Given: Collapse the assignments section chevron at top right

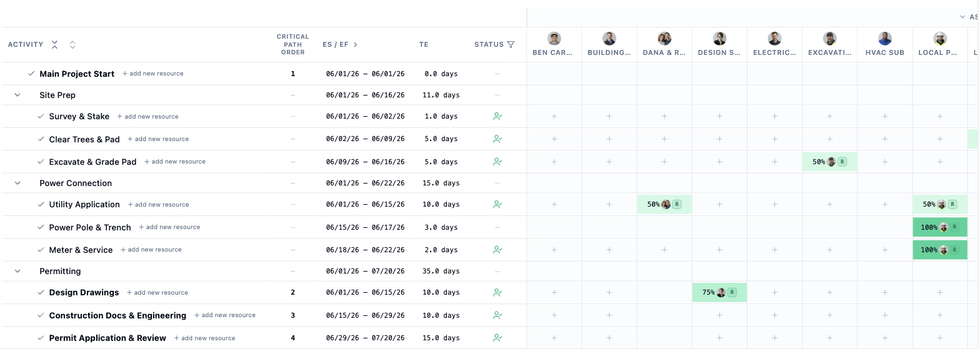Looking at the screenshot, I should 962,17.
